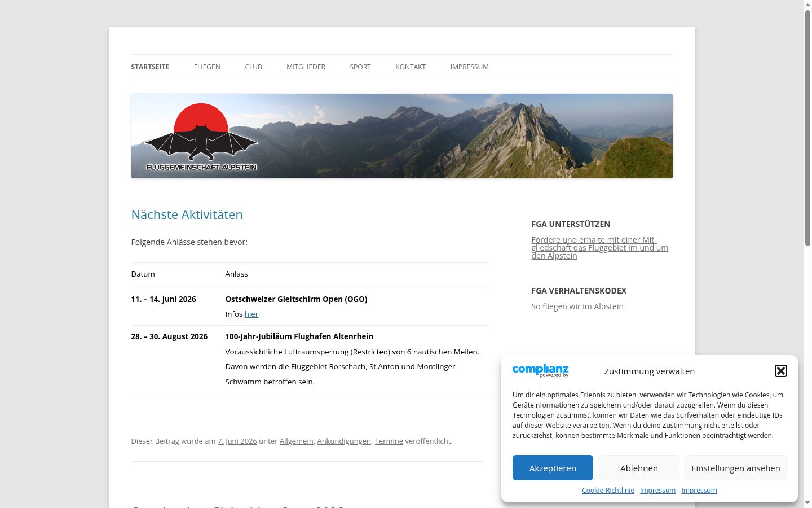
Task: Open the Mitglieder menu item
Action: 306,67
